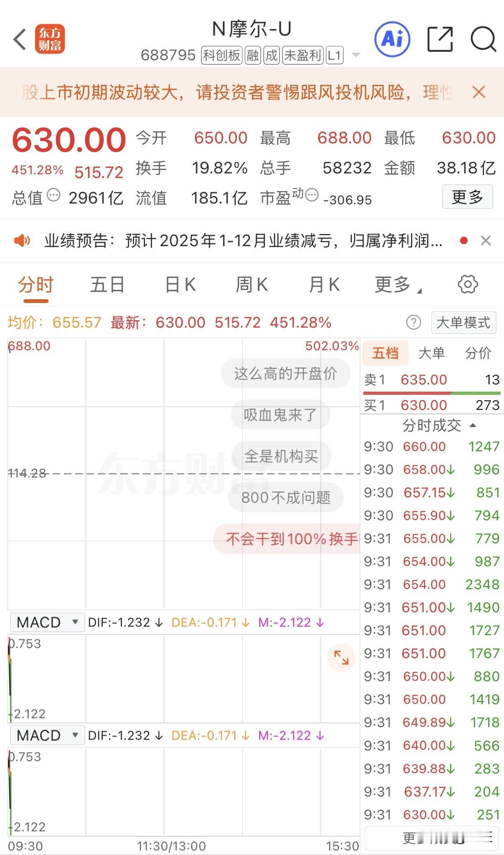Tap the 114.28 reference price label
Image resolution: width=504 pixels, height=855 pixels.
[27, 473]
